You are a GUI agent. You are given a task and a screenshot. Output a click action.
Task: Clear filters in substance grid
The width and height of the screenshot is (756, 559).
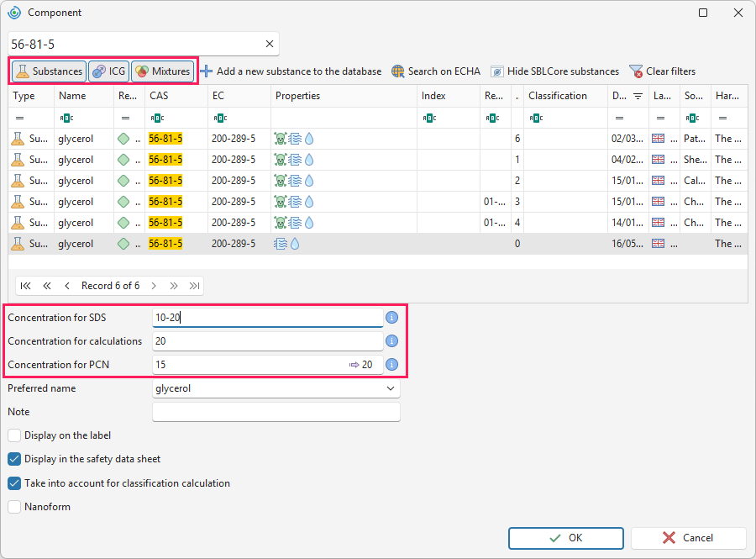[663, 71]
